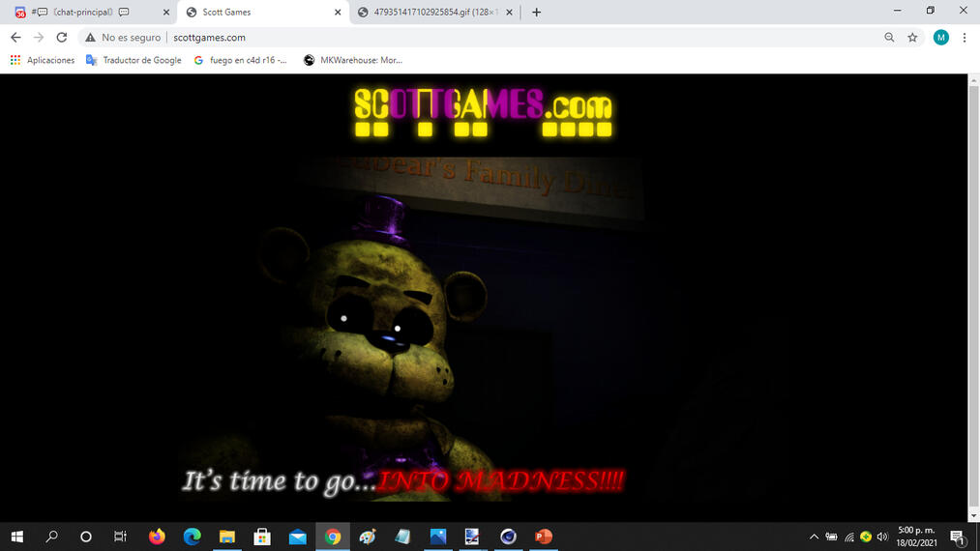Launch Firefox from the taskbar
The height and width of the screenshot is (551, 980).
(157, 536)
